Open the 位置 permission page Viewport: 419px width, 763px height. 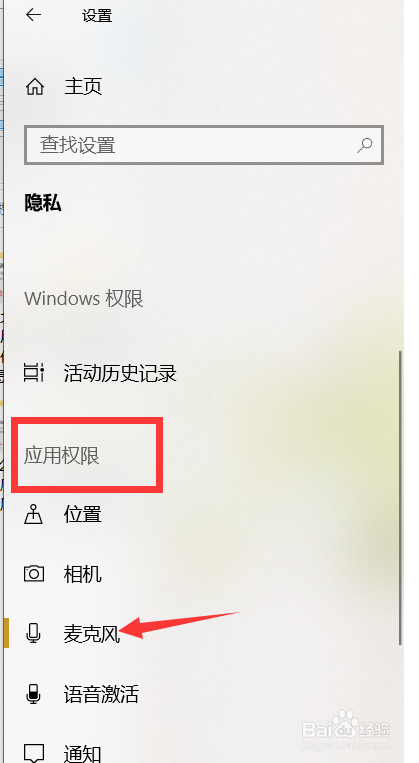tap(83, 514)
